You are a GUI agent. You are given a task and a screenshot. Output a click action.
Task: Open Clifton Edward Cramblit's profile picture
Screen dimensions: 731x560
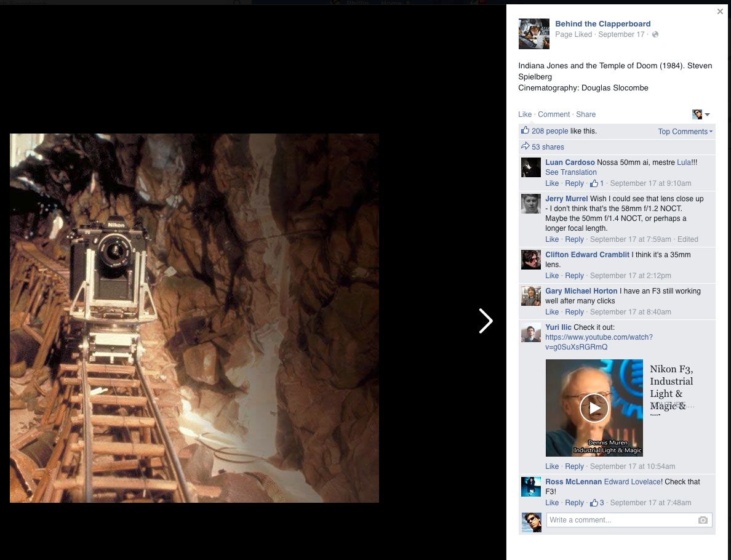point(530,260)
